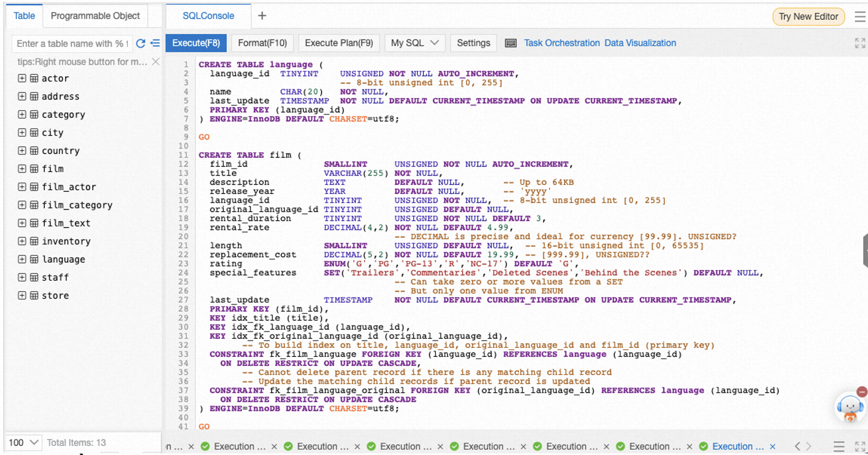The width and height of the screenshot is (868, 455).
Task: Expand the film table node
Action: pyautogui.click(x=22, y=169)
